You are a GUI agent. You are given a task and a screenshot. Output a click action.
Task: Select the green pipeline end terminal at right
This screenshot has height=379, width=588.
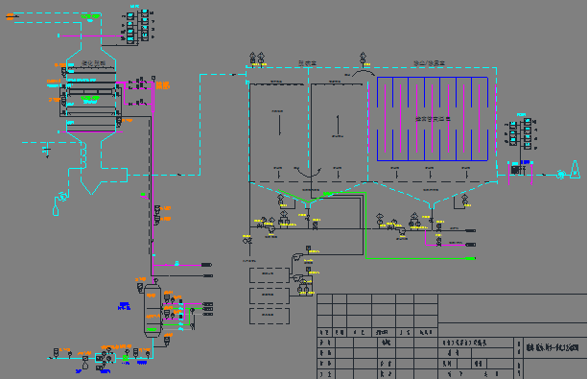tap(471, 258)
